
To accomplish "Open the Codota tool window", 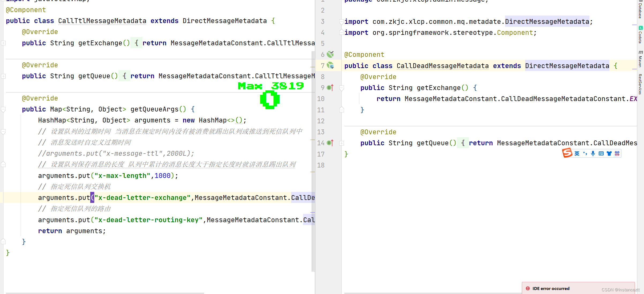I will click(x=641, y=35).
